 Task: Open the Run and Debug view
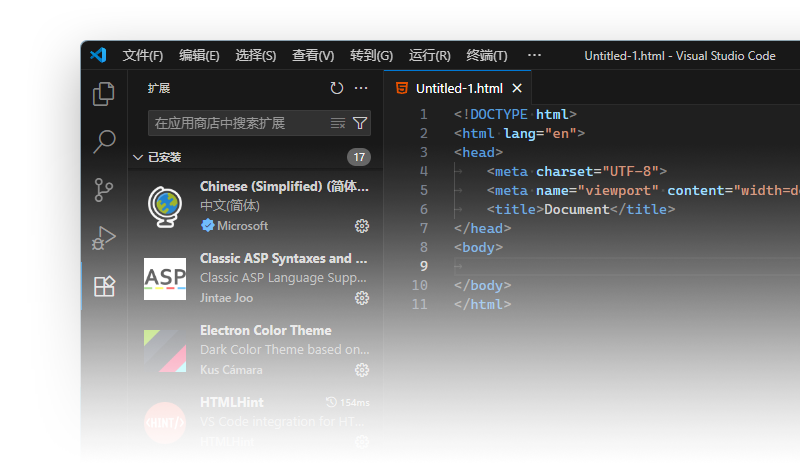[x=104, y=238]
